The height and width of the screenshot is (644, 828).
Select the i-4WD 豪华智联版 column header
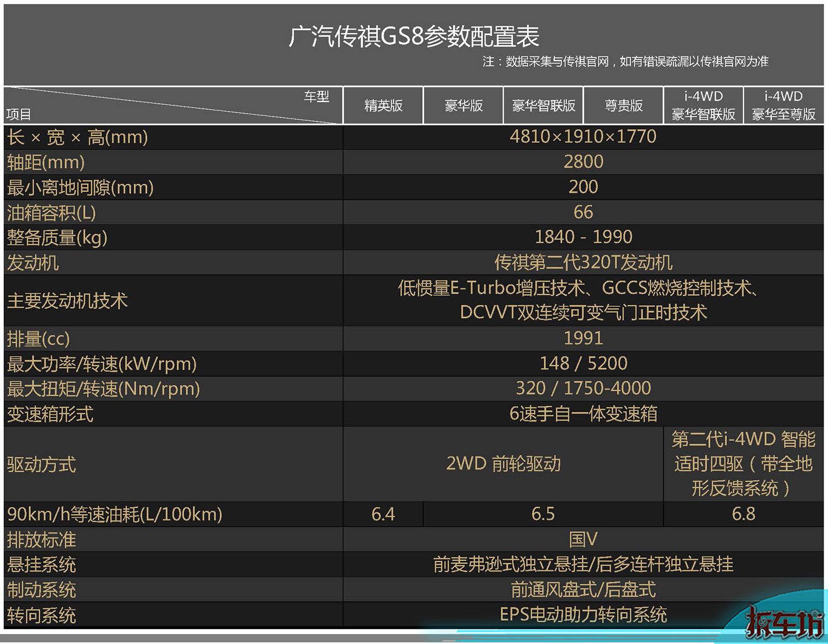point(703,105)
